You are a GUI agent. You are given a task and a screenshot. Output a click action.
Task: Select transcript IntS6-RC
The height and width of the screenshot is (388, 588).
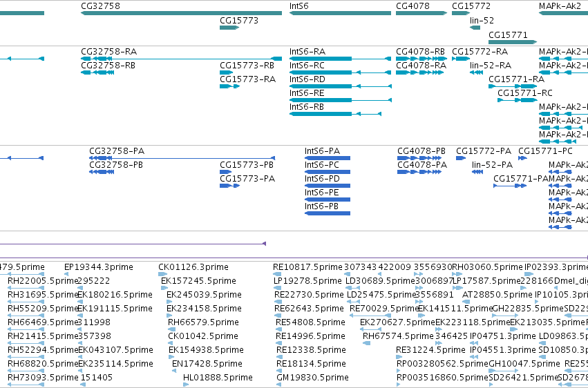340,72
